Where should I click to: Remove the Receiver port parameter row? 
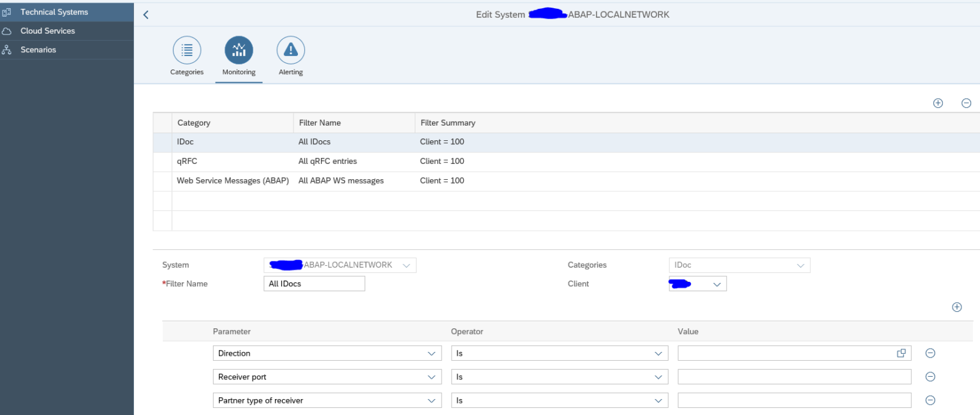(x=930, y=377)
